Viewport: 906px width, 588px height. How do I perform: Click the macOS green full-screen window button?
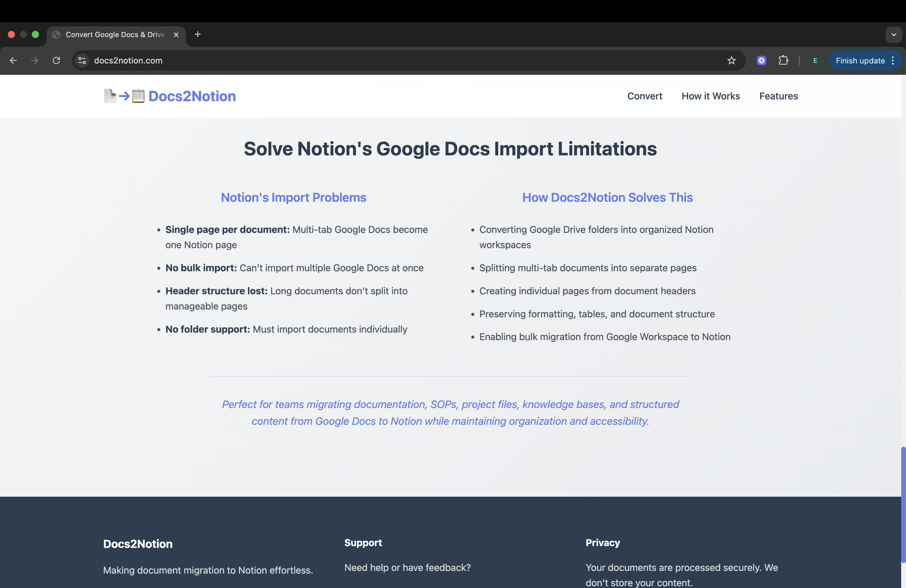(35, 35)
